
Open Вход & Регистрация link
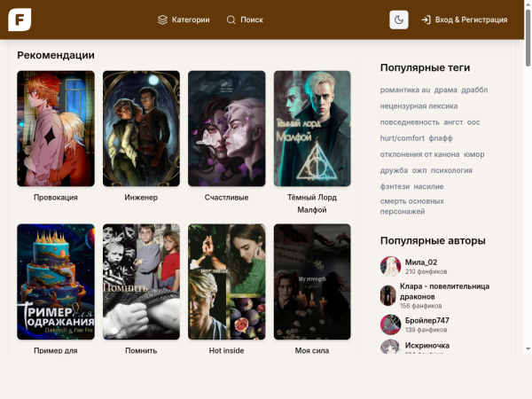tap(464, 20)
